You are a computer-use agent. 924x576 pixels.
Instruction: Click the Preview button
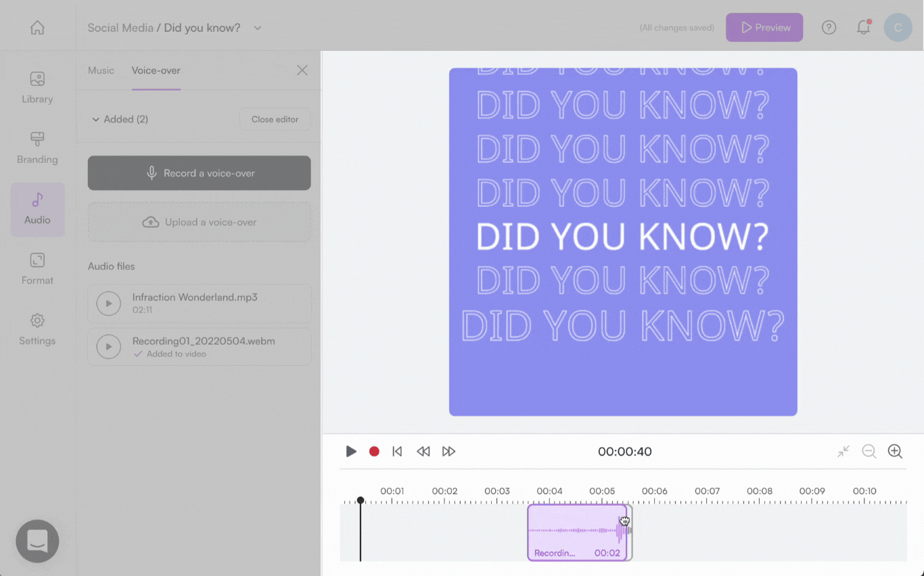[764, 28]
